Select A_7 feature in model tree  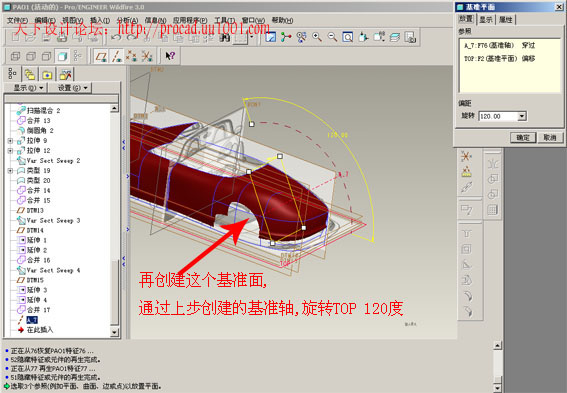click(x=32, y=320)
